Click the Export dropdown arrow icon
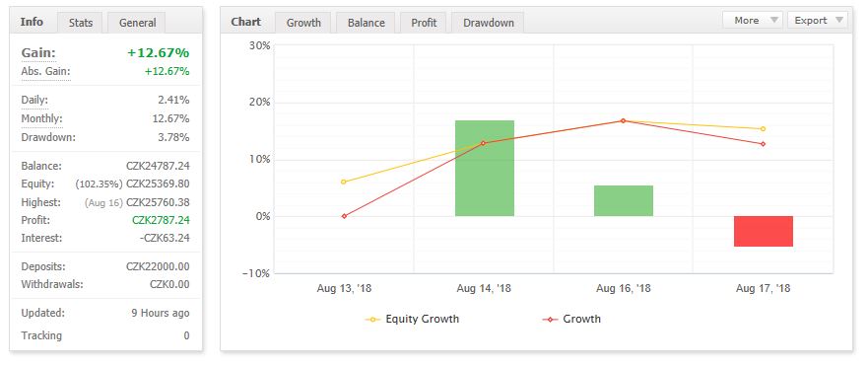 click(839, 20)
